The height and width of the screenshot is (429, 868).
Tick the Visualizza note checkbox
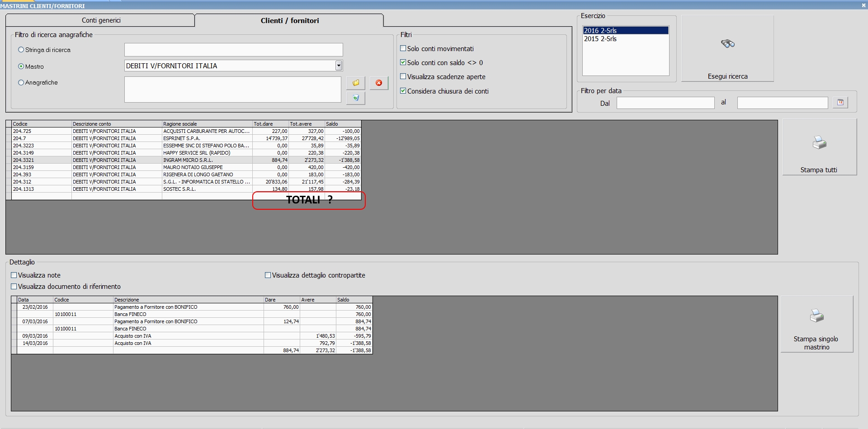(14, 275)
